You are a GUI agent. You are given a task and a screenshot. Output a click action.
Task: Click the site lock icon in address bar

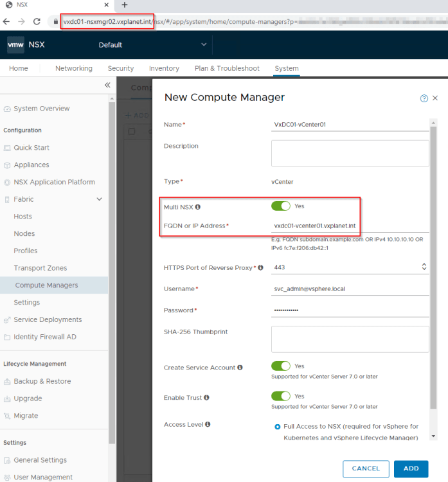click(56, 21)
